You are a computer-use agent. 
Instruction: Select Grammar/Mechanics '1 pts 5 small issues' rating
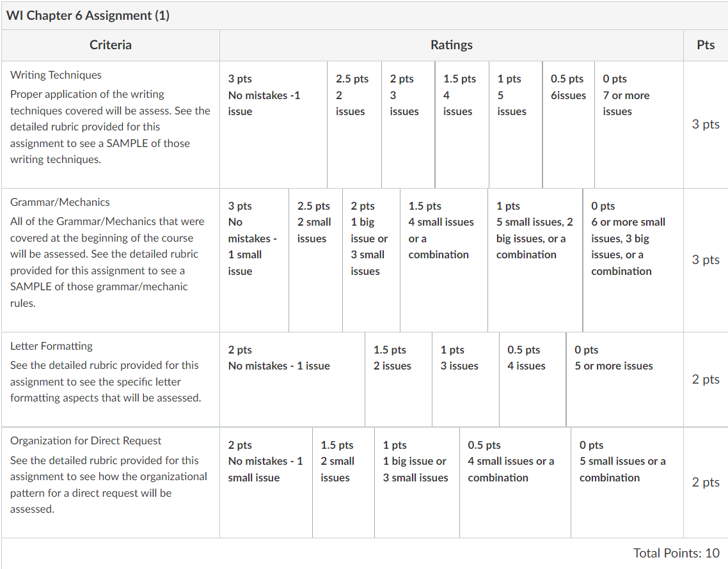click(x=535, y=260)
